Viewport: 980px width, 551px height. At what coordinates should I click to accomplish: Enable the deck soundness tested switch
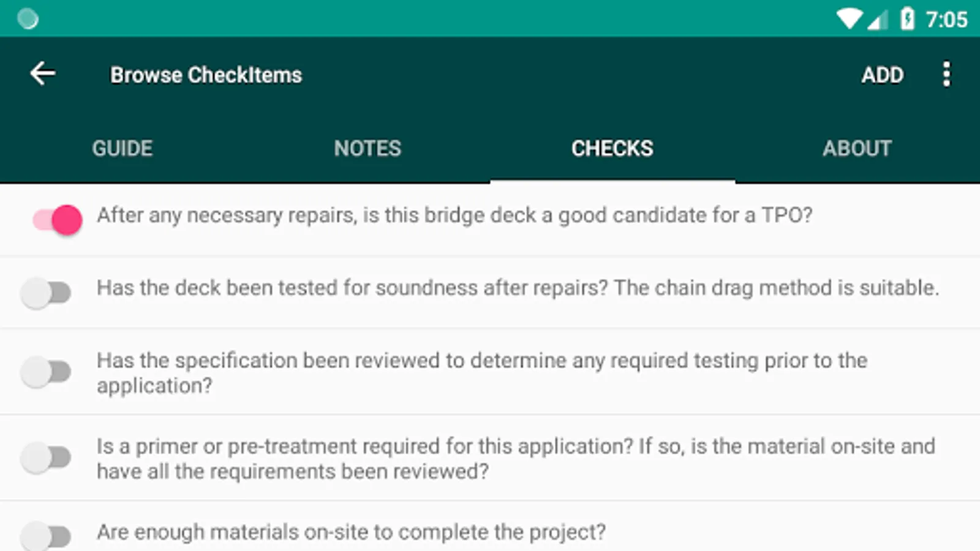pos(46,293)
